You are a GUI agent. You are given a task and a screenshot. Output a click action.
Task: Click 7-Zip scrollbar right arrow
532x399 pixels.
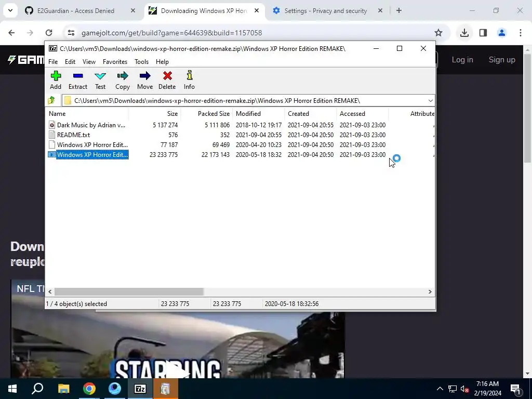coord(430,291)
